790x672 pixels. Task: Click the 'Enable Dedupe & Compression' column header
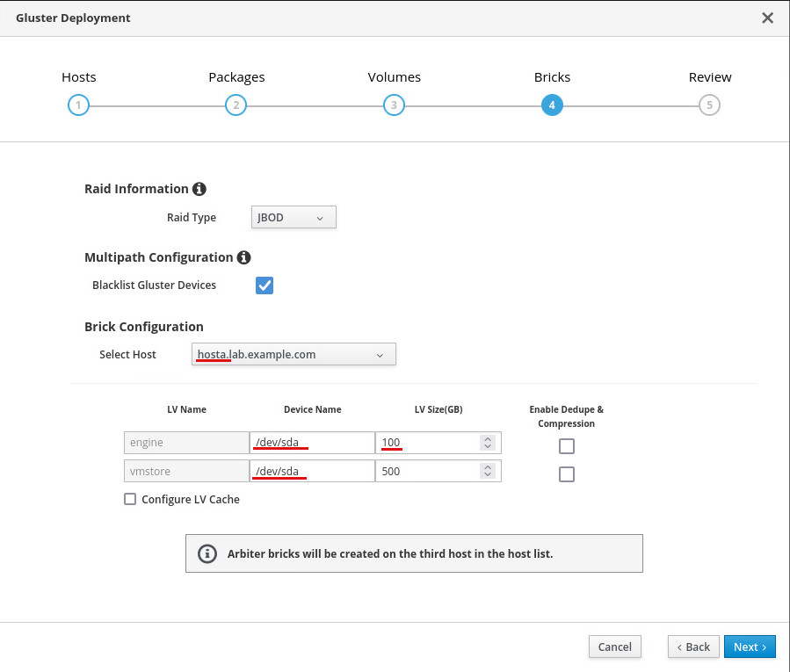coord(566,416)
